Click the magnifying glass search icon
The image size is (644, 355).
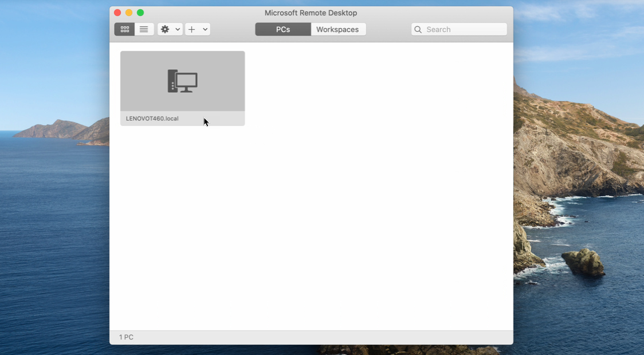(418, 30)
